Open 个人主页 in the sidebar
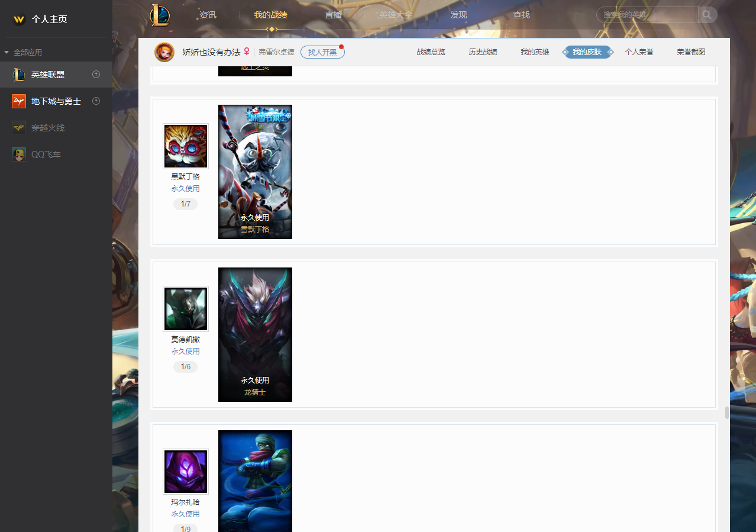Image resolution: width=756 pixels, height=532 pixels. 49,20
